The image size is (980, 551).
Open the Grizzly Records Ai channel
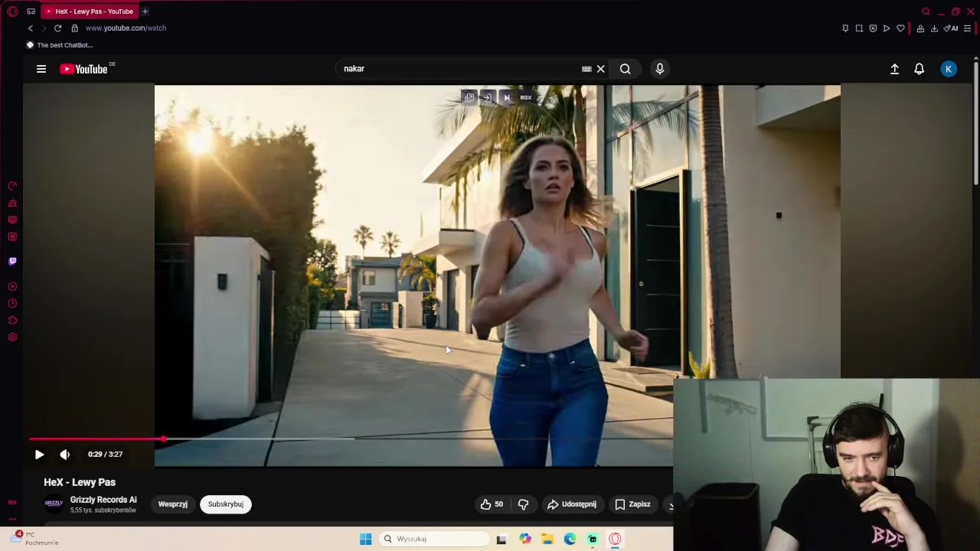click(x=103, y=500)
